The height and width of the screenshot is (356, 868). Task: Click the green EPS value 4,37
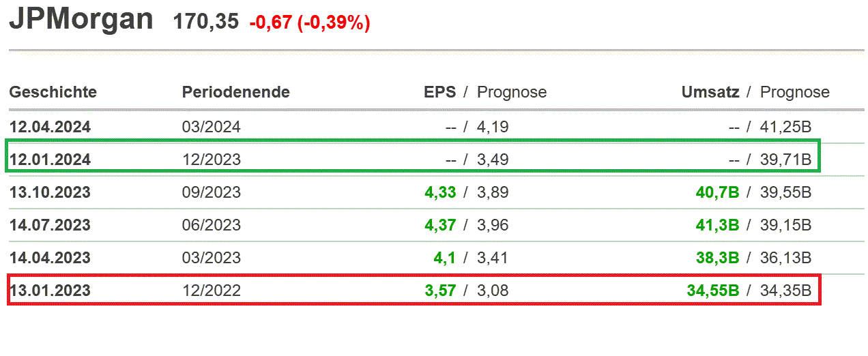point(440,225)
